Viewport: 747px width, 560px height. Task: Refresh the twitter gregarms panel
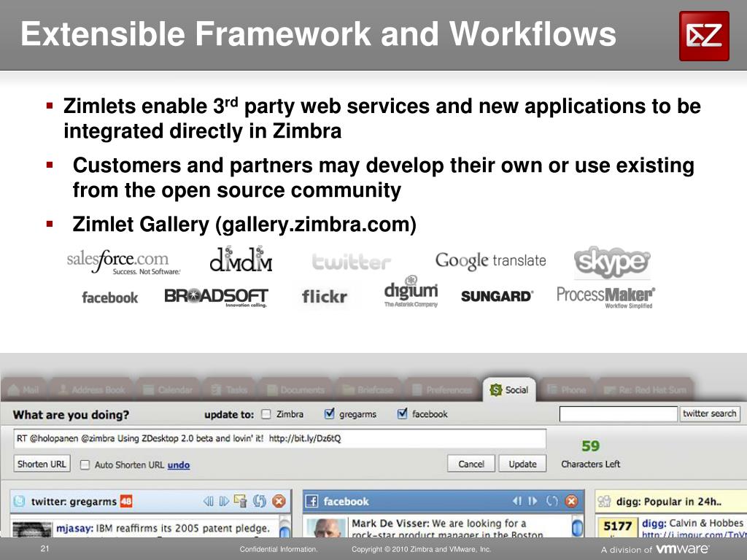pyautogui.click(x=260, y=502)
